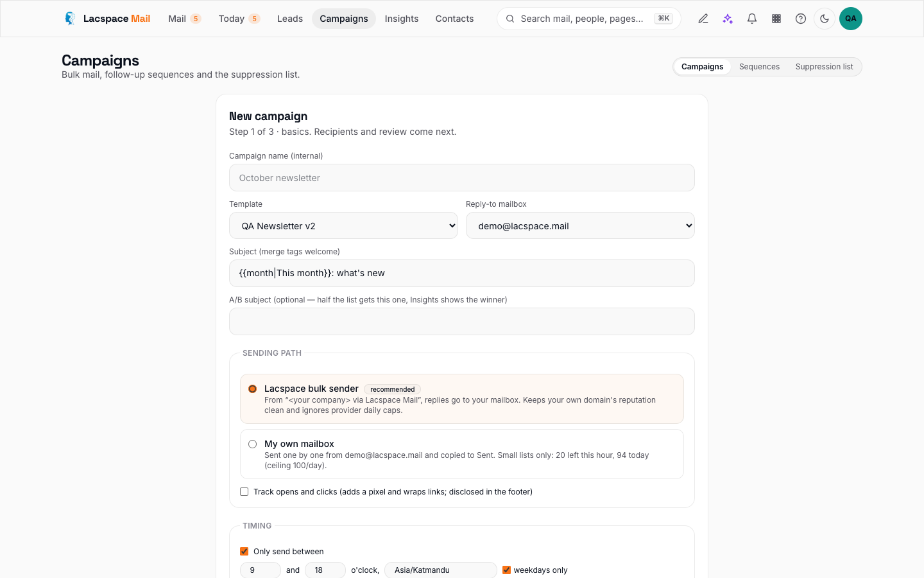Open the compose pencil icon
924x578 pixels.
coord(703,19)
